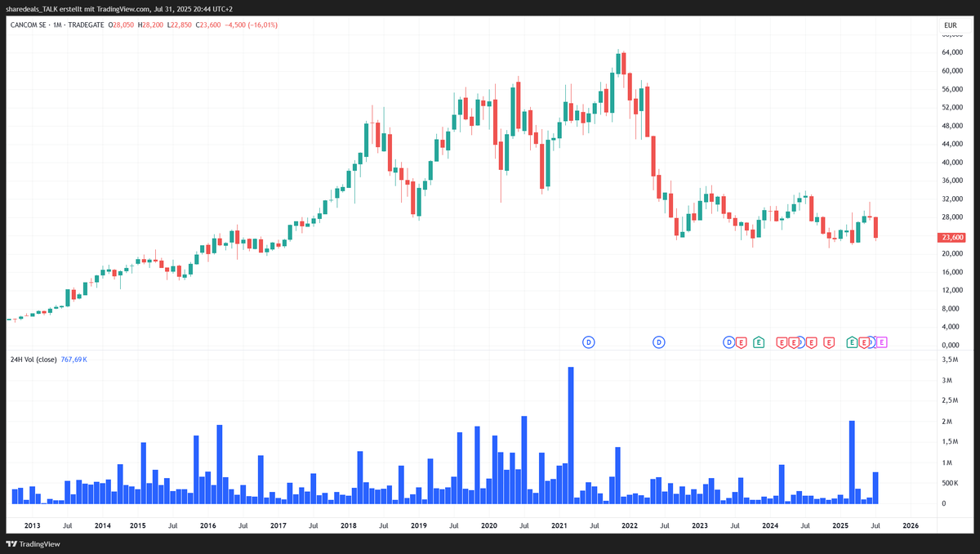Image resolution: width=980 pixels, height=554 pixels.
Task: Click the 2018 label on the time axis
Action: [x=348, y=525]
